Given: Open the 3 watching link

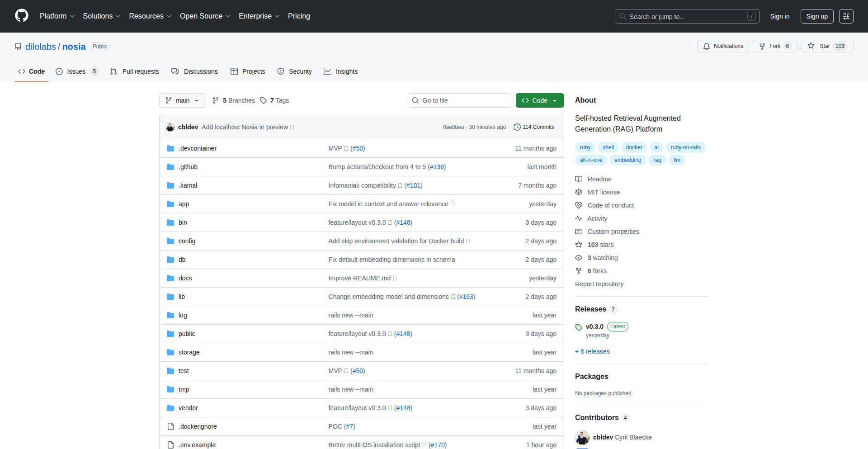Looking at the screenshot, I should [x=602, y=258].
